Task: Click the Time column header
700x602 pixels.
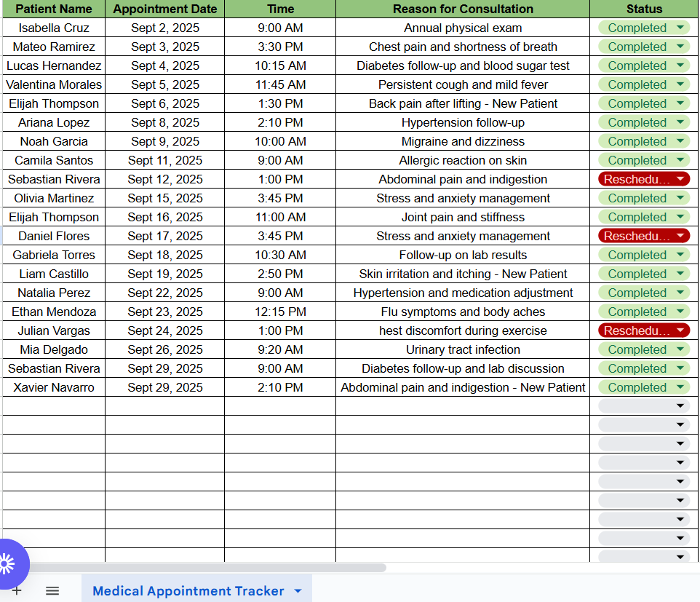Action: click(280, 9)
